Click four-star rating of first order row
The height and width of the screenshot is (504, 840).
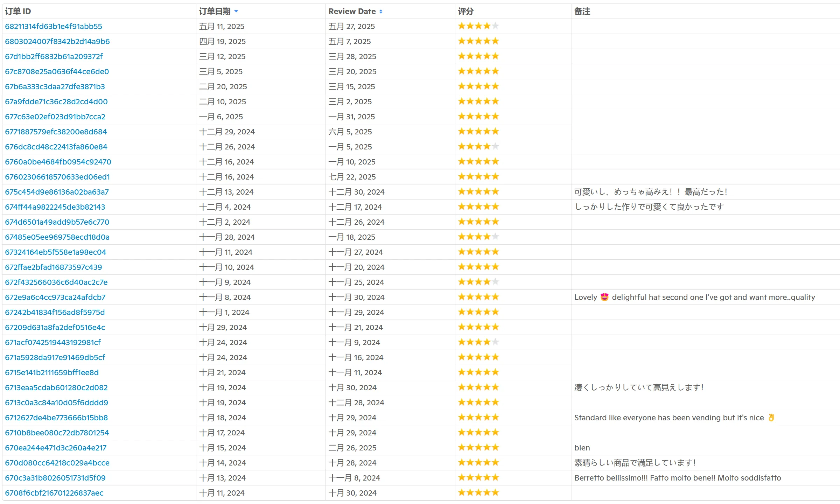pyautogui.click(x=478, y=26)
